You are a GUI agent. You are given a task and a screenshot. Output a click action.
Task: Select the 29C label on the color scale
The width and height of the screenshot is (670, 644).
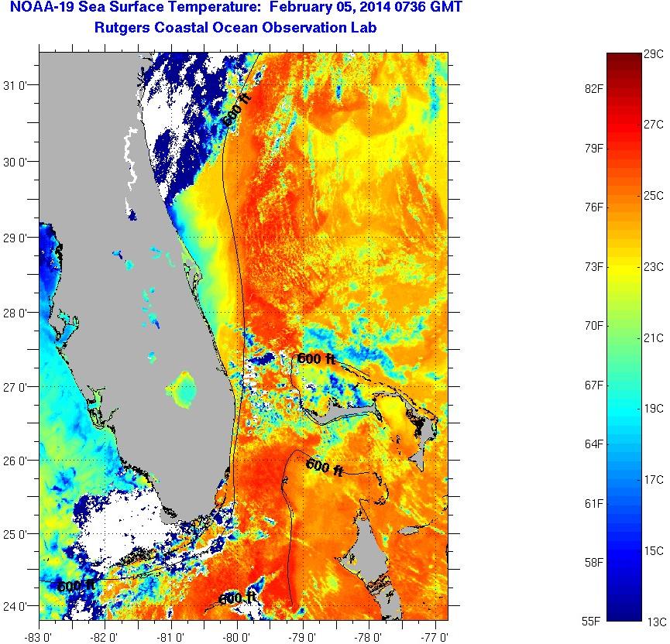point(654,54)
